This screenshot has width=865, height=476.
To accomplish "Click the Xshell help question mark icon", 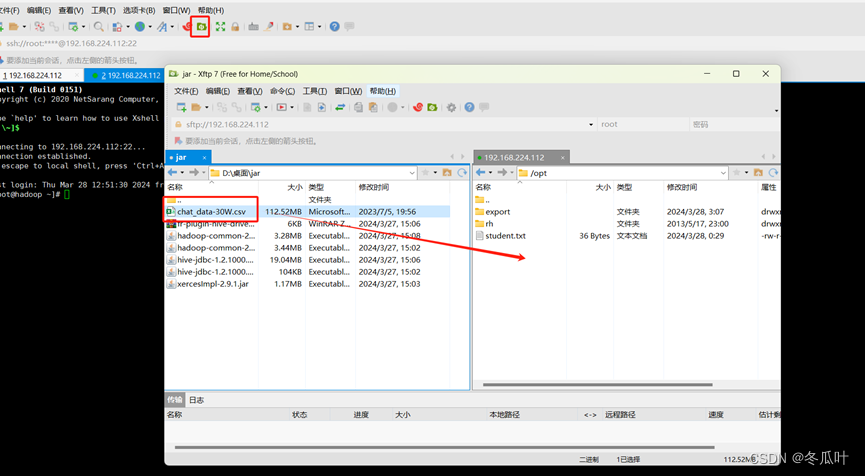I will (334, 26).
